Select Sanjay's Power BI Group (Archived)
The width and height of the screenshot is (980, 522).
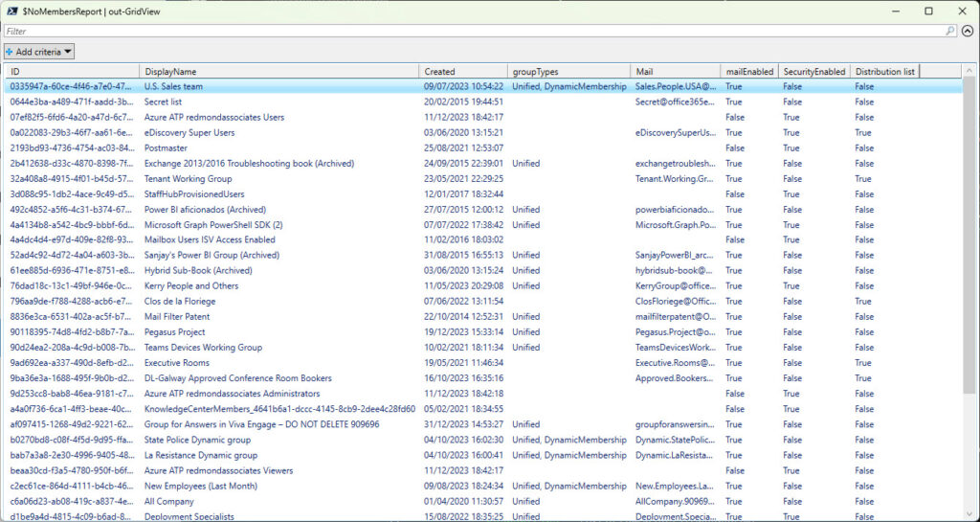[x=483, y=255]
